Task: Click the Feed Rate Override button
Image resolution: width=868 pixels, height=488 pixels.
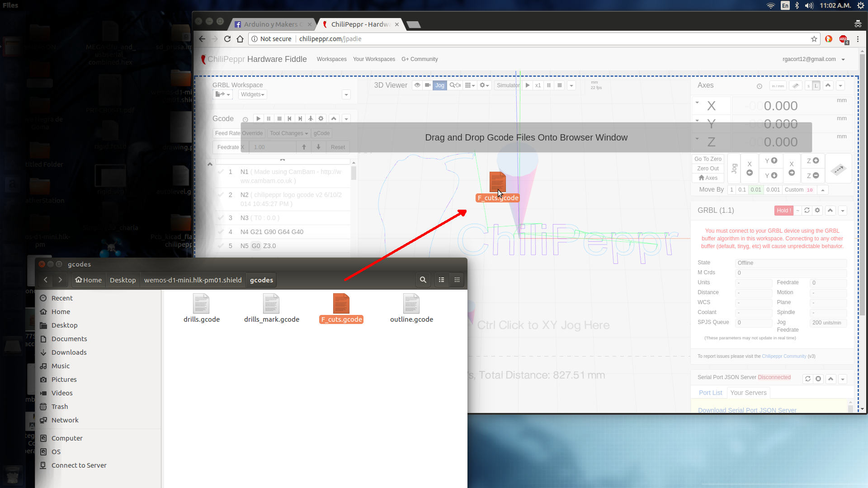Action: (x=239, y=133)
